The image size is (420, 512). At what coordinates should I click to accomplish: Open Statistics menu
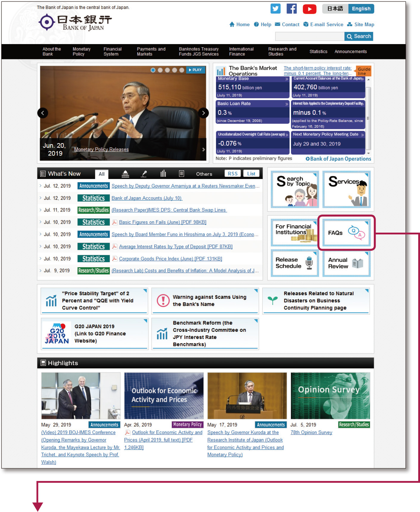tap(318, 52)
